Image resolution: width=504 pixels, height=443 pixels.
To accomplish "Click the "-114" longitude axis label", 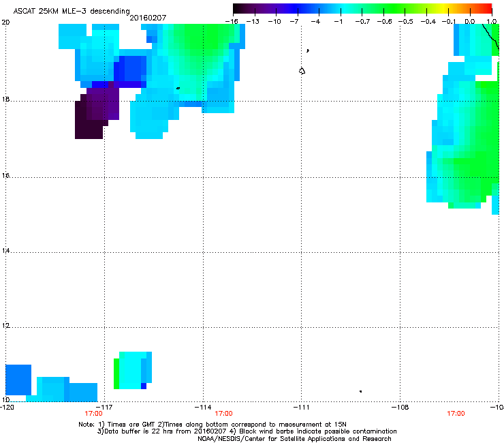I will [203, 407].
